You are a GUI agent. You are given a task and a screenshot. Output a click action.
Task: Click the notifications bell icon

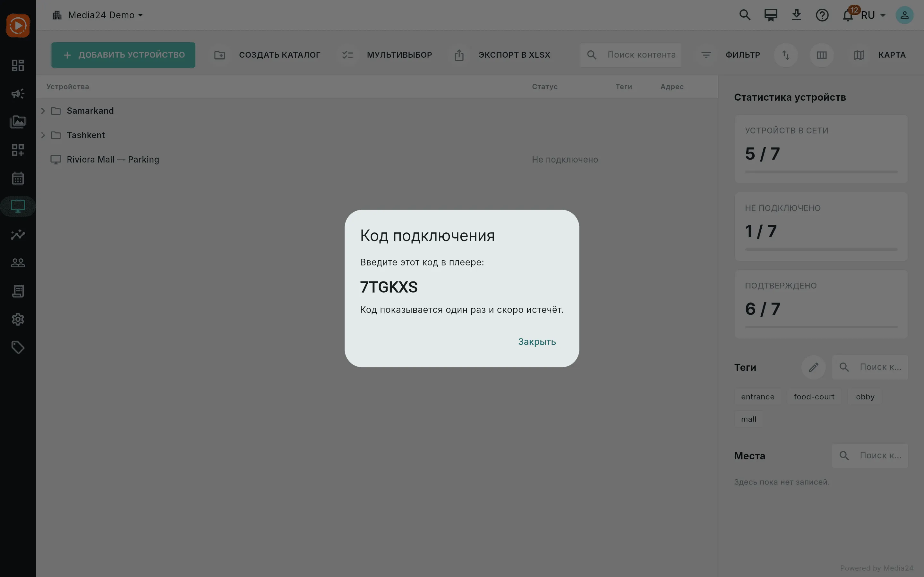(x=848, y=15)
